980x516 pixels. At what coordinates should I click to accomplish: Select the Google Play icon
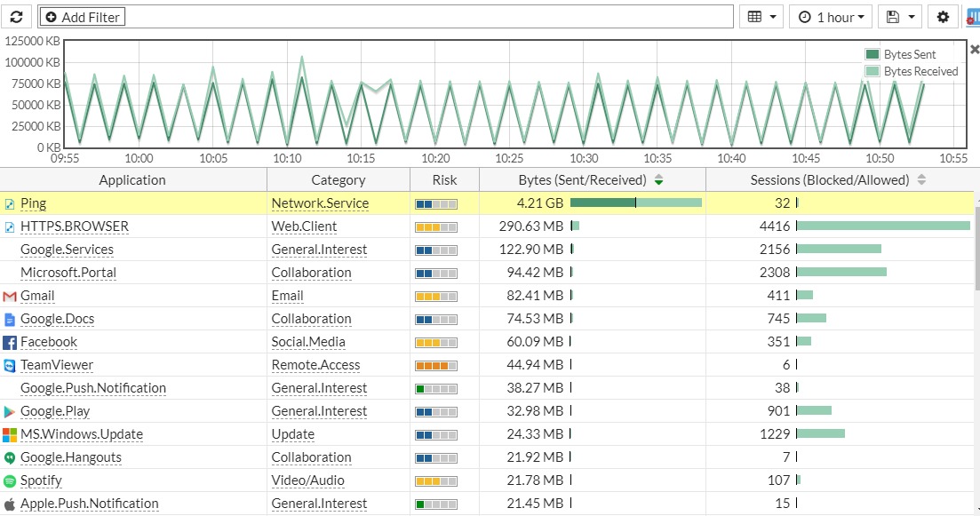(x=11, y=411)
